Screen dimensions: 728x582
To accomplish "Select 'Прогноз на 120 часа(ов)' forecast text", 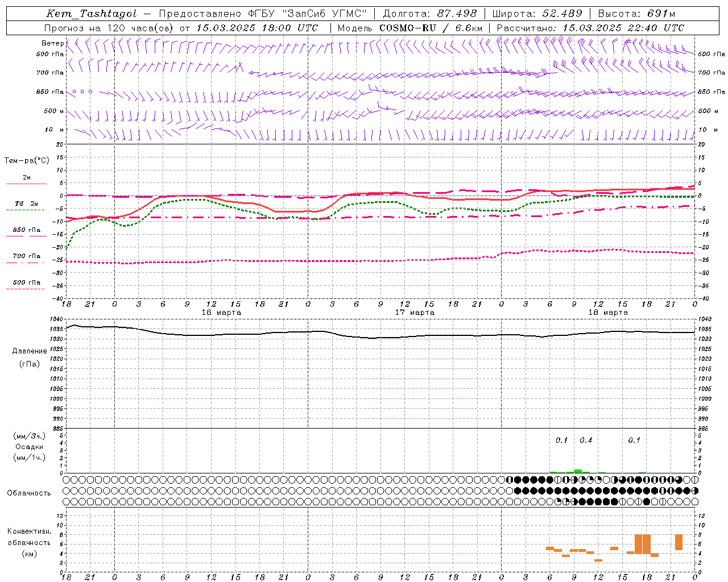I will (x=109, y=28).
